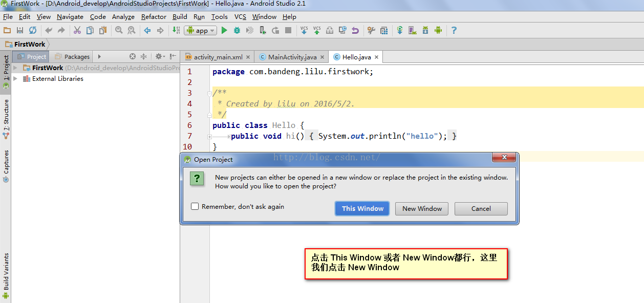Open the VCS menu
This screenshot has height=303, width=644.
coord(240,16)
